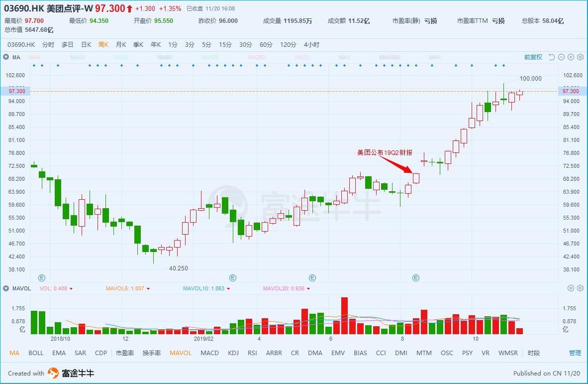Enable the ARBR indicator
The height and width of the screenshot is (384, 588).
tap(274, 353)
